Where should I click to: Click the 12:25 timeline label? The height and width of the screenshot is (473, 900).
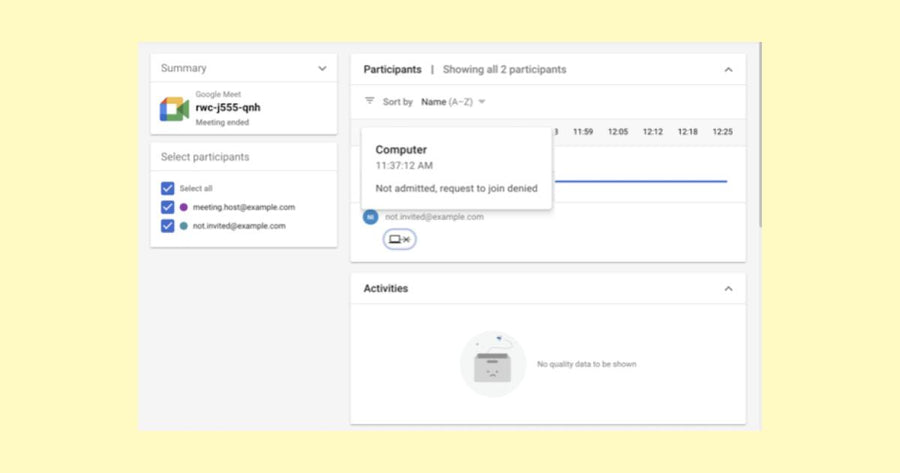[x=723, y=131]
